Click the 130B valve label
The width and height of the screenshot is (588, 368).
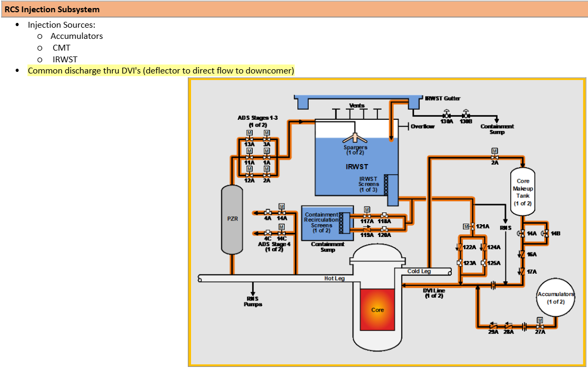coord(466,121)
